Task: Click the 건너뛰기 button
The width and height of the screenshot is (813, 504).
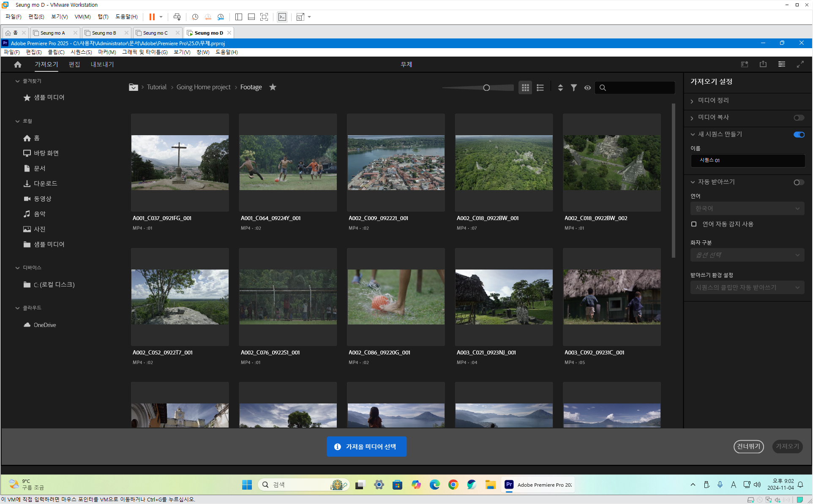Action: tap(748, 447)
